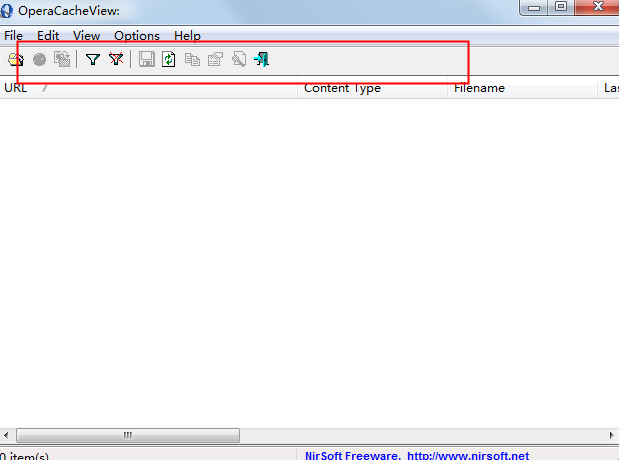Click the crossed-out funnel clear filter icon
Image resolution: width=619 pixels, height=460 pixels.
(116, 59)
